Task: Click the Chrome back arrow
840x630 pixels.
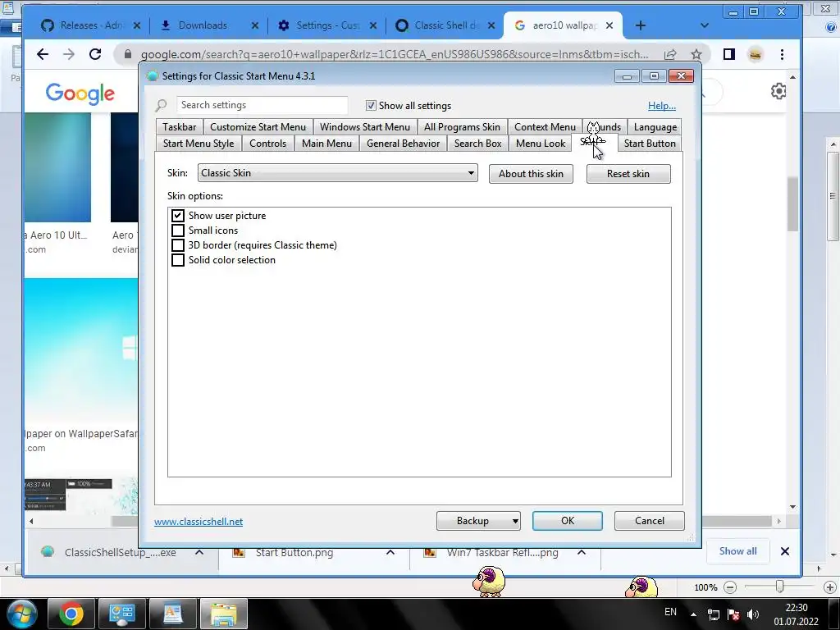Action: [x=43, y=54]
